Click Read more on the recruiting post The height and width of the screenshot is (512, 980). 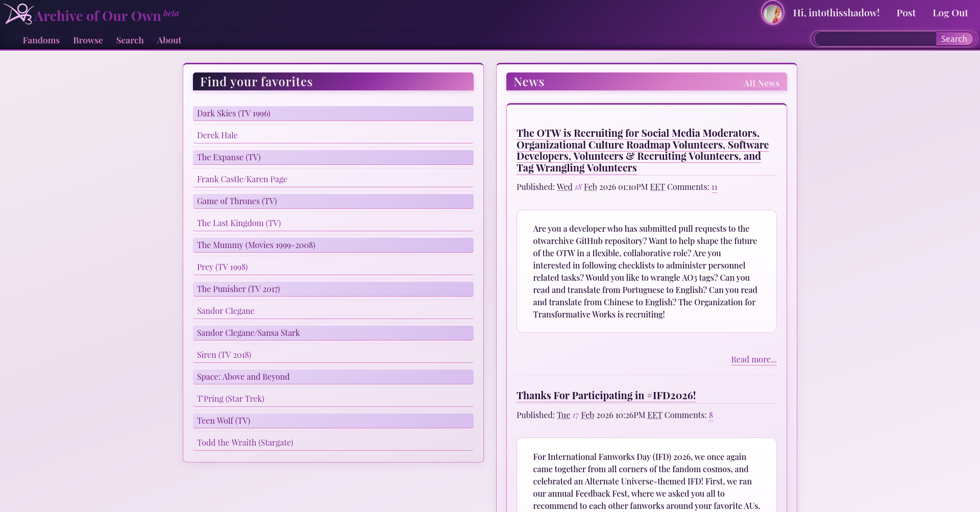tap(753, 359)
